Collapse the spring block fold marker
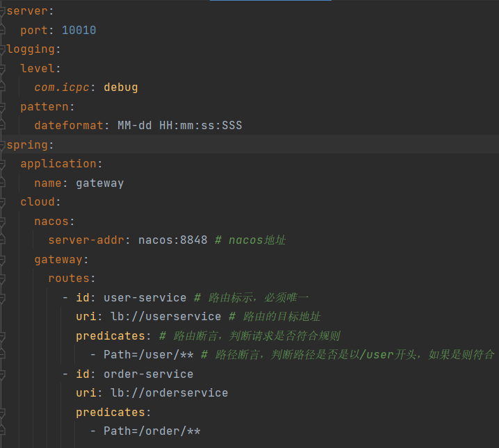Viewport: 499px width, 448px height. [2, 145]
